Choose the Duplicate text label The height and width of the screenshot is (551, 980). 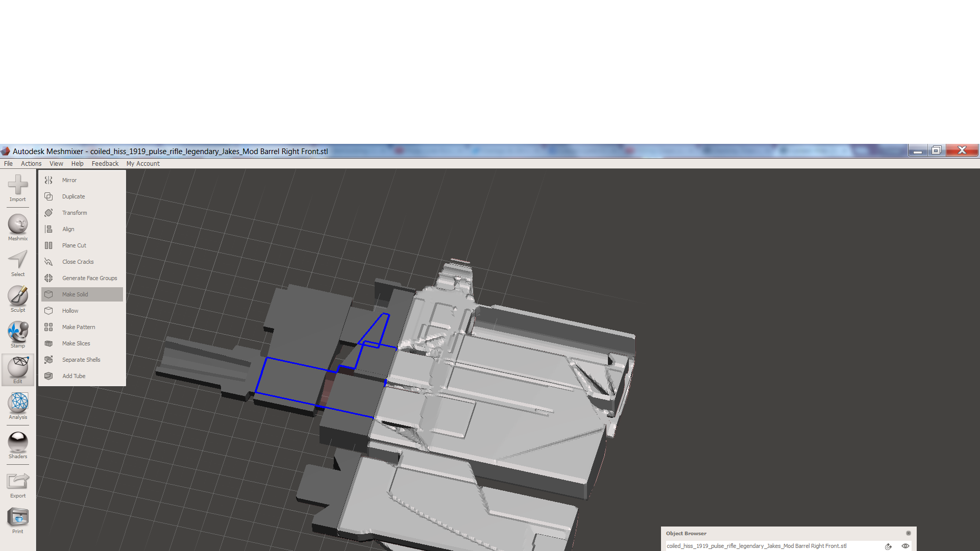coord(73,196)
